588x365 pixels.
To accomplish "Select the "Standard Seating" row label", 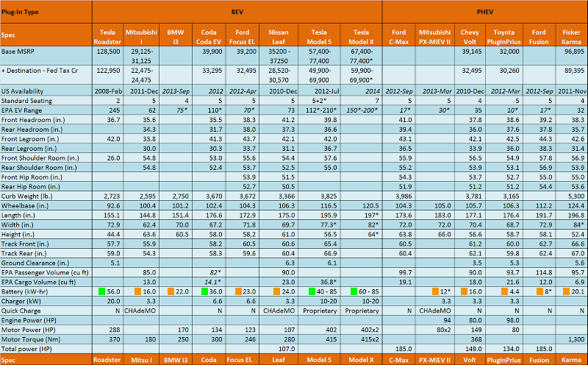I will pos(26,101).
